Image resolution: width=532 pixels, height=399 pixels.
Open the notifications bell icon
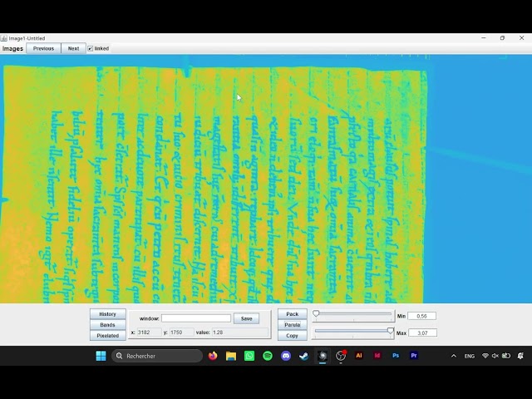click(x=521, y=356)
